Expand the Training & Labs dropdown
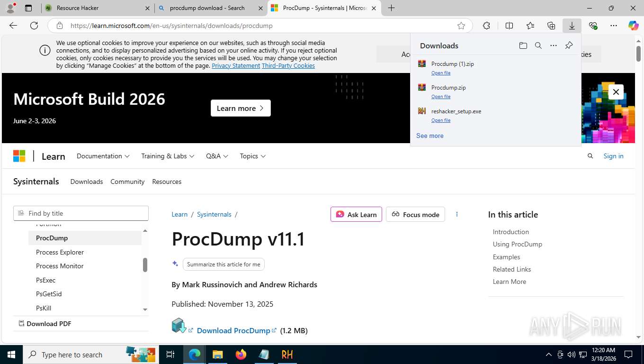644x364 pixels. pos(168,156)
